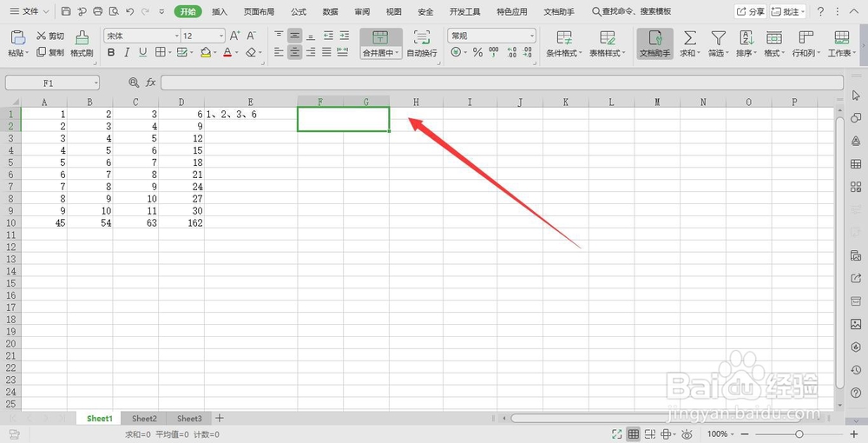Viewport: 868px width, 443px height.
Task: Click the 查找命令 search box
Action: coord(631,11)
